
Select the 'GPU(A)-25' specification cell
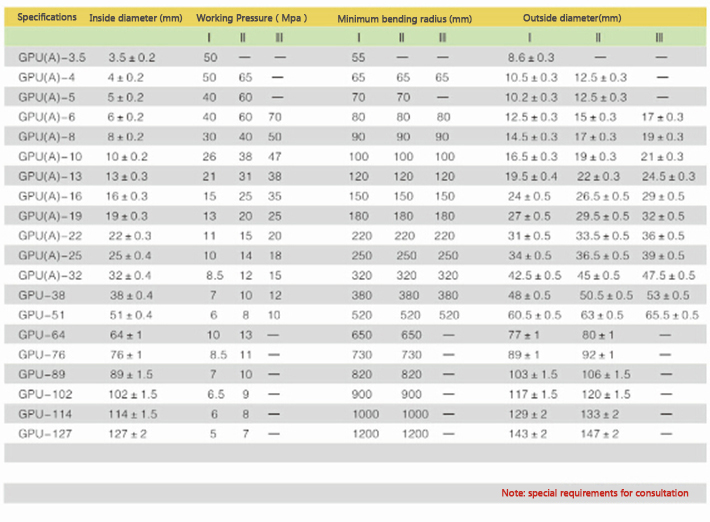pos(50,256)
